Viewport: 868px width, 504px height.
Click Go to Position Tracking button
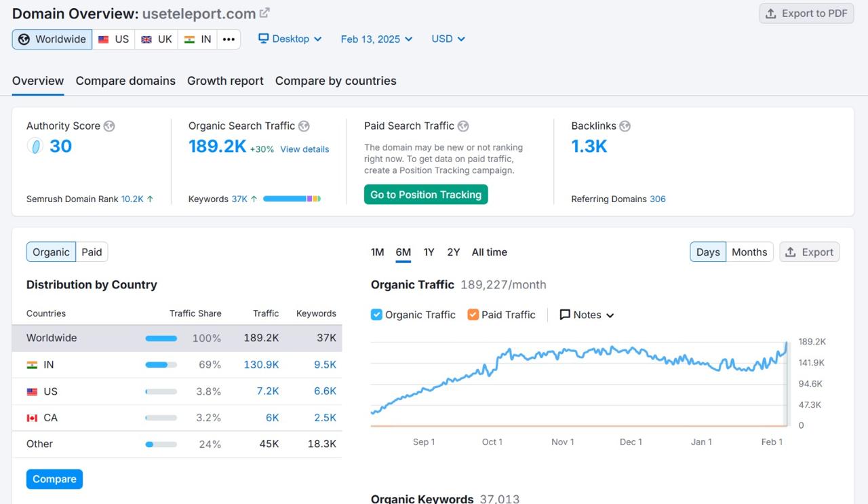426,195
